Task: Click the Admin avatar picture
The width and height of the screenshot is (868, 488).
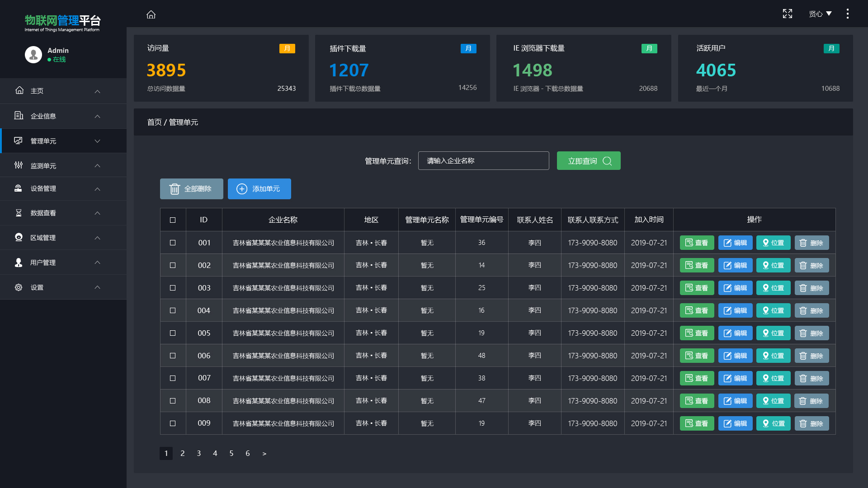Action: pos(33,55)
